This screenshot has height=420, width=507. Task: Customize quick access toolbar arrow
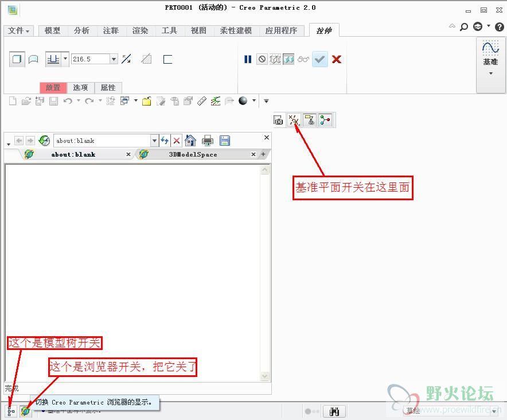pyautogui.click(x=266, y=102)
